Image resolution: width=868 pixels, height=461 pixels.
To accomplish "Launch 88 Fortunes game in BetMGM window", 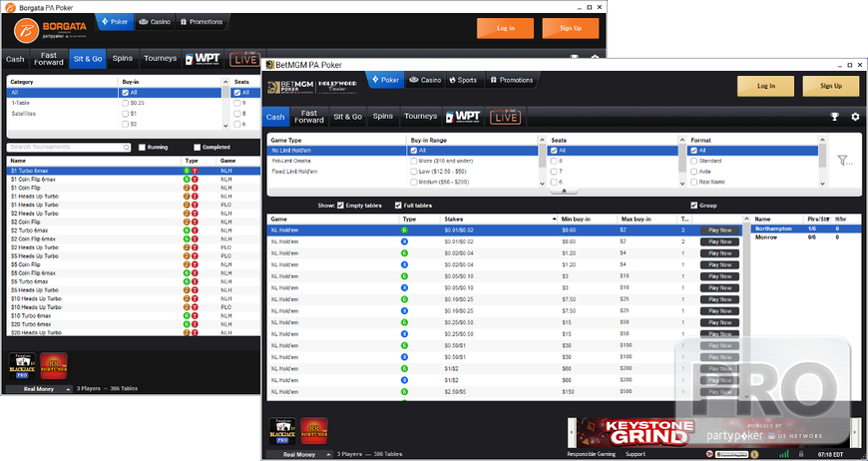I will pos(314,432).
